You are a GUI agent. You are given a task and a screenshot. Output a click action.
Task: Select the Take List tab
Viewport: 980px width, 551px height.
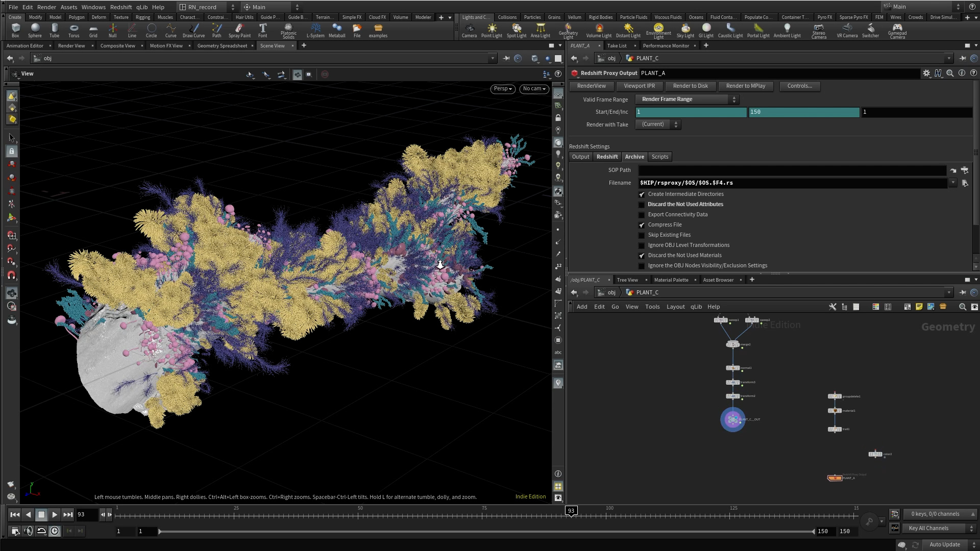tap(617, 46)
